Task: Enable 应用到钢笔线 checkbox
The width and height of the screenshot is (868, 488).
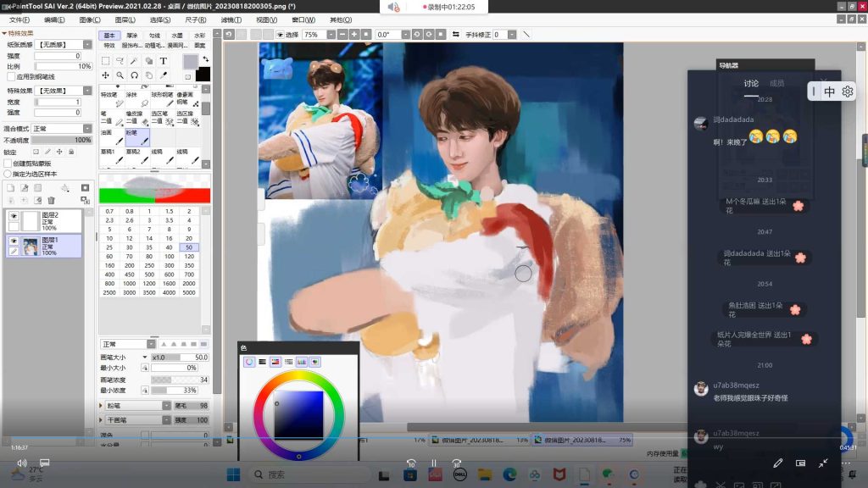Action: [x=12, y=76]
